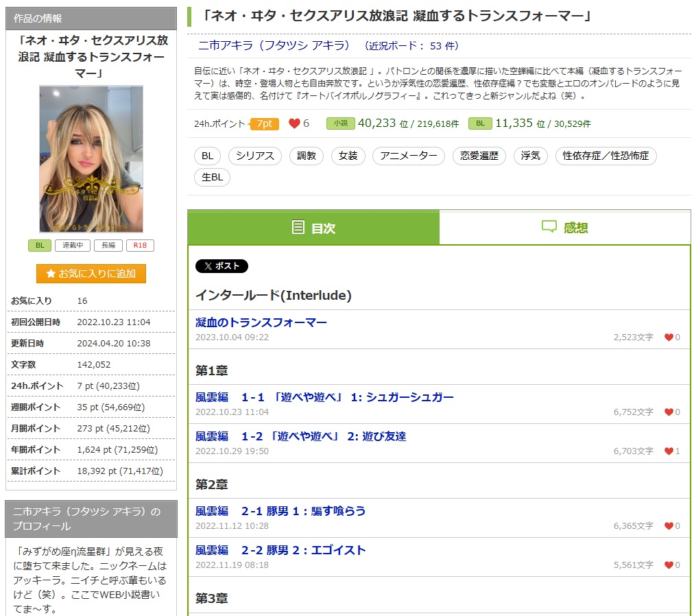694x616 pixels.
Task: Click the heart icon beside 凝血のトランスフォーマー chapter
Action: pos(669,337)
